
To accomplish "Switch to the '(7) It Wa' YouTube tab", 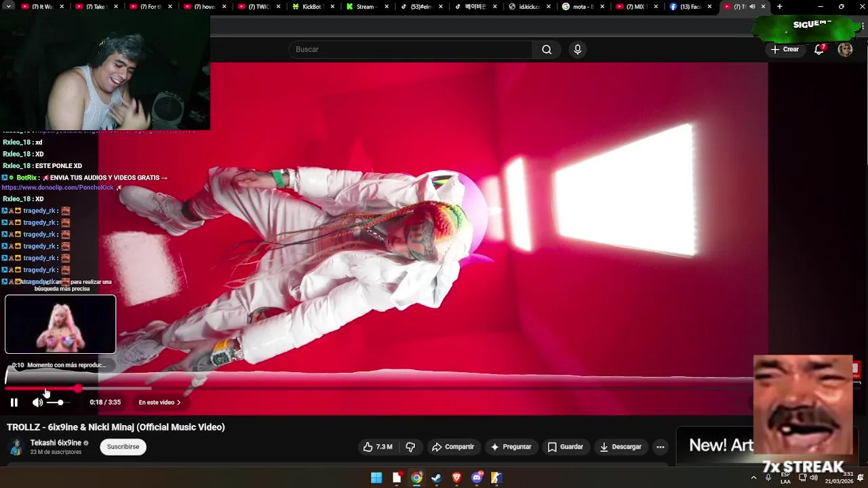I will tap(42, 7).
